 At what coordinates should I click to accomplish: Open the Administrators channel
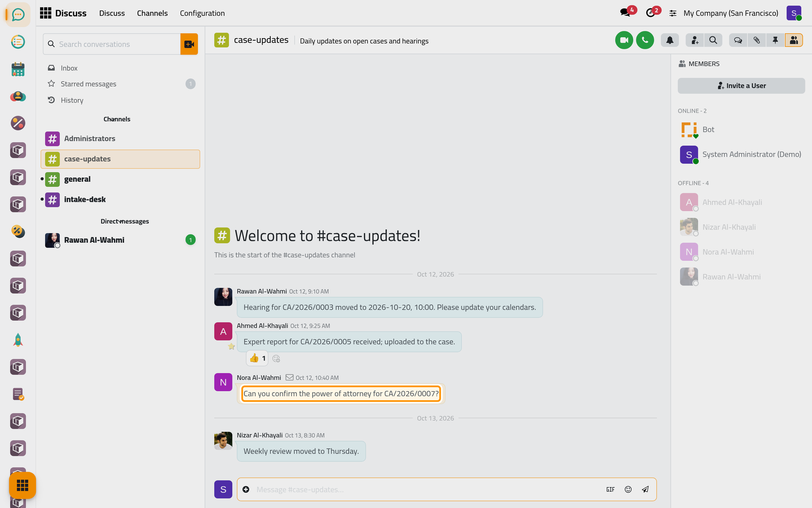pyautogui.click(x=120, y=139)
